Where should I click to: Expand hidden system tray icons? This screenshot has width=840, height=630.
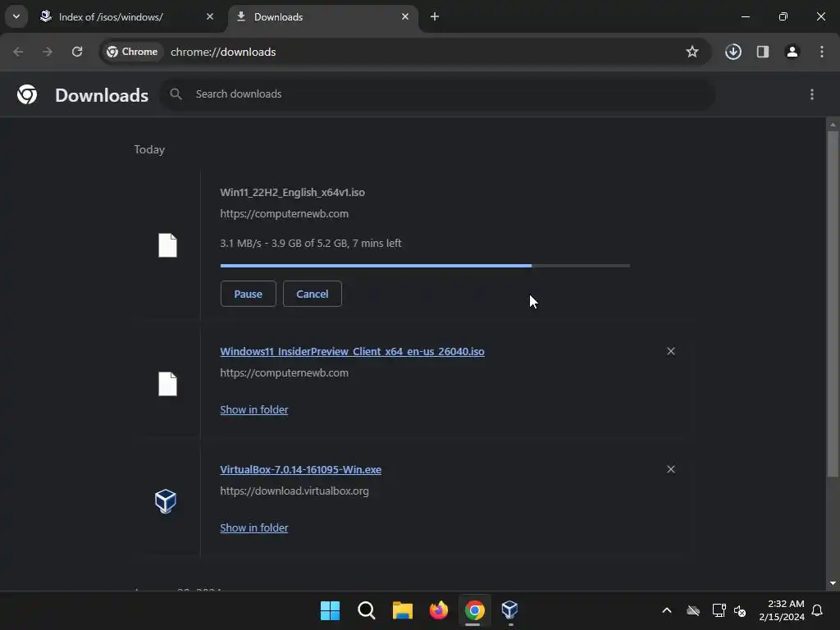pyautogui.click(x=666, y=610)
